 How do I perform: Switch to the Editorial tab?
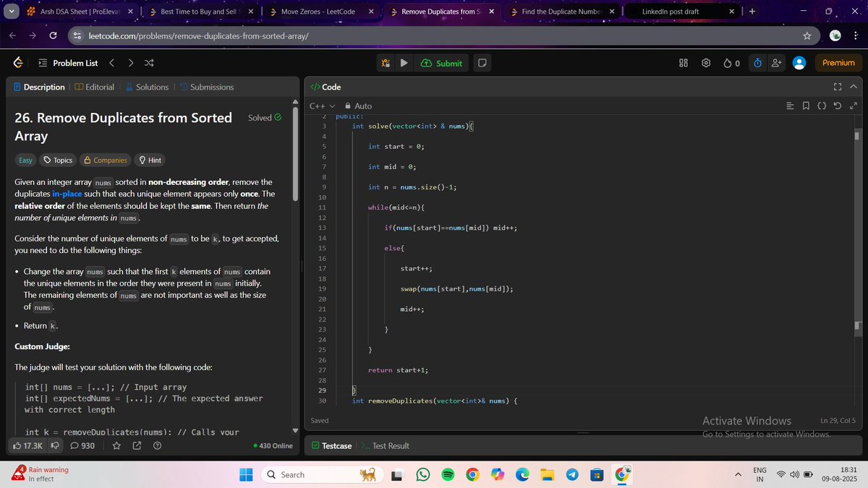tap(94, 87)
